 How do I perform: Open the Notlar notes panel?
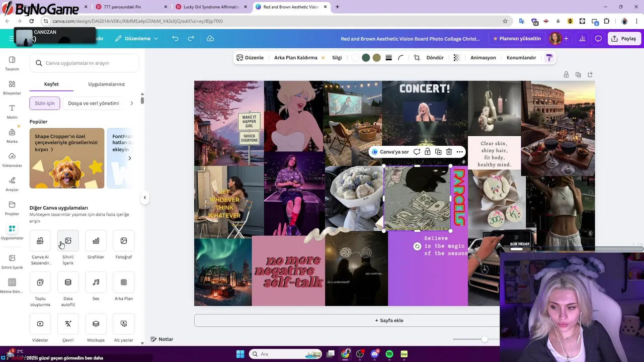point(162,339)
